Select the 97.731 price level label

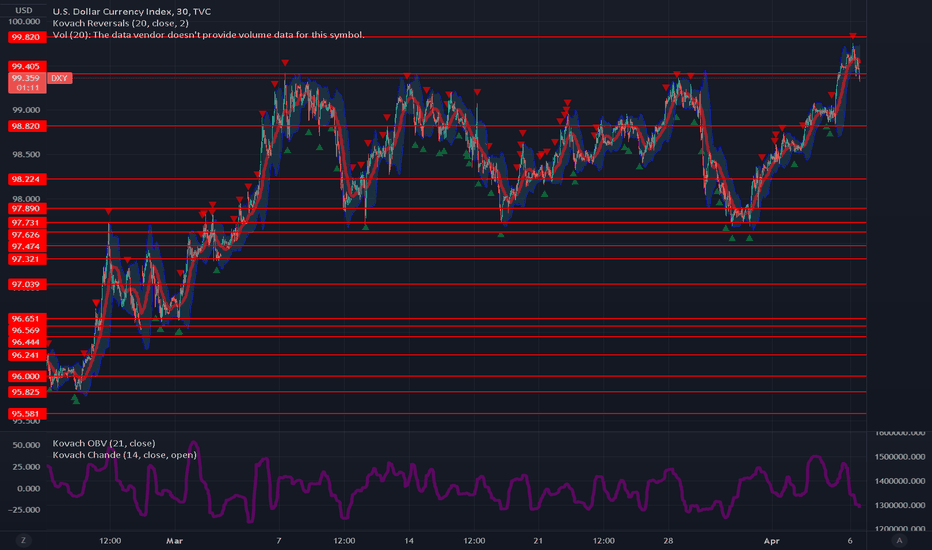(x=27, y=222)
